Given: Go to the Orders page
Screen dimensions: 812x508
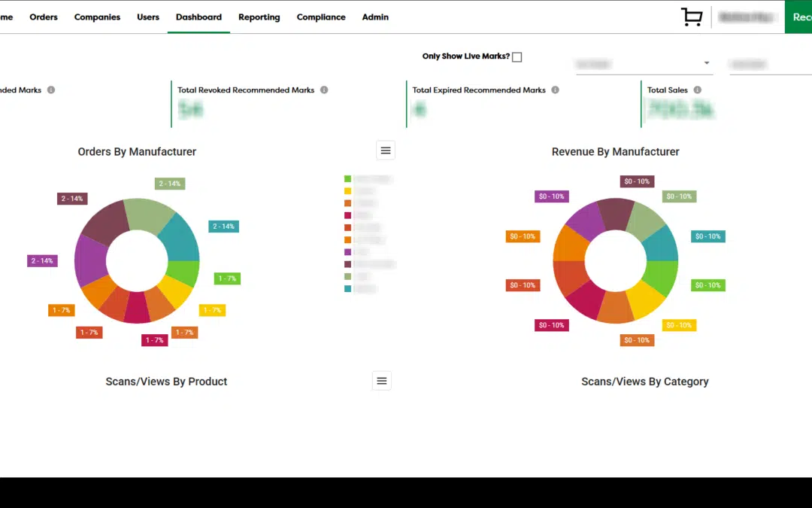Looking at the screenshot, I should (x=44, y=17).
